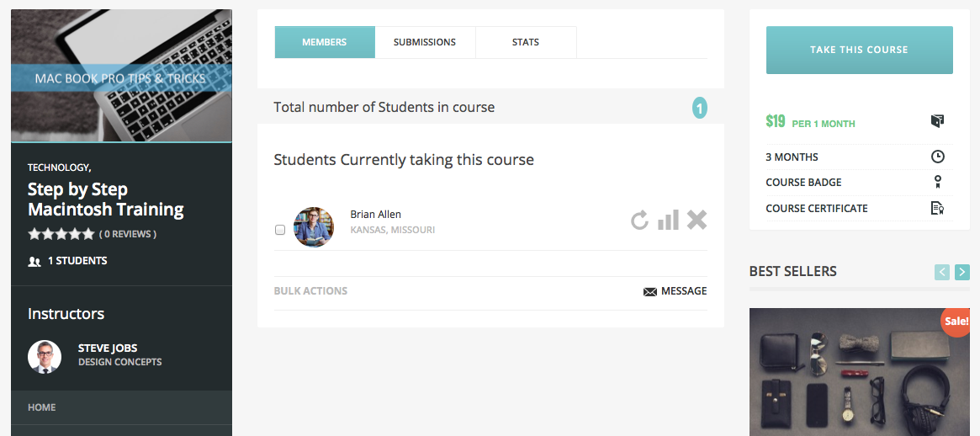Click the Message bulk action link
This screenshot has width=980, height=436.
tap(675, 291)
